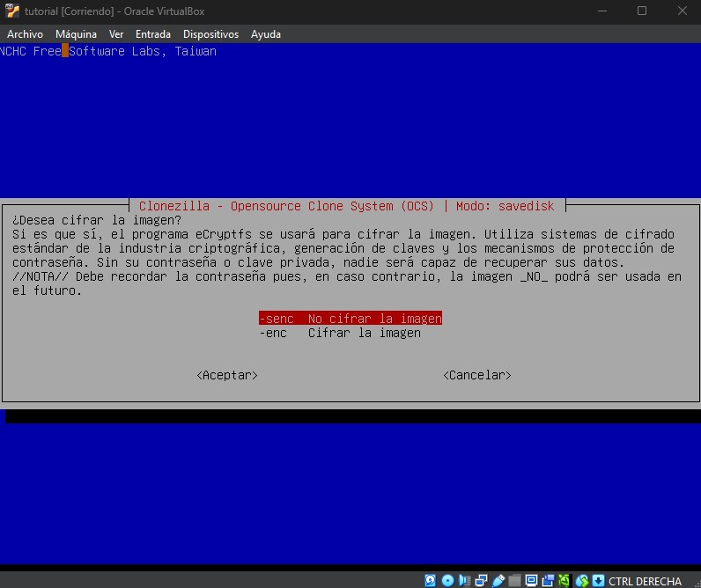Click the mouse integration status icon
This screenshot has height=588, width=701.
pyautogui.click(x=582, y=580)
